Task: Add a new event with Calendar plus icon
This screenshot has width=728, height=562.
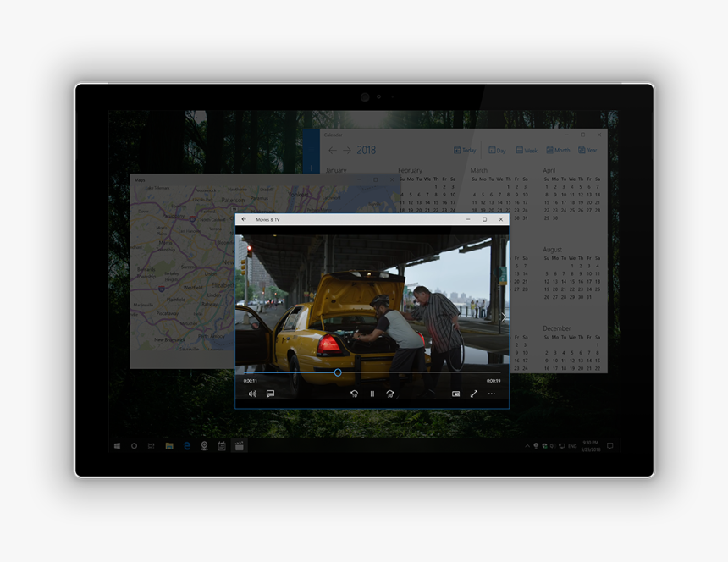Action: coord(311,168)
